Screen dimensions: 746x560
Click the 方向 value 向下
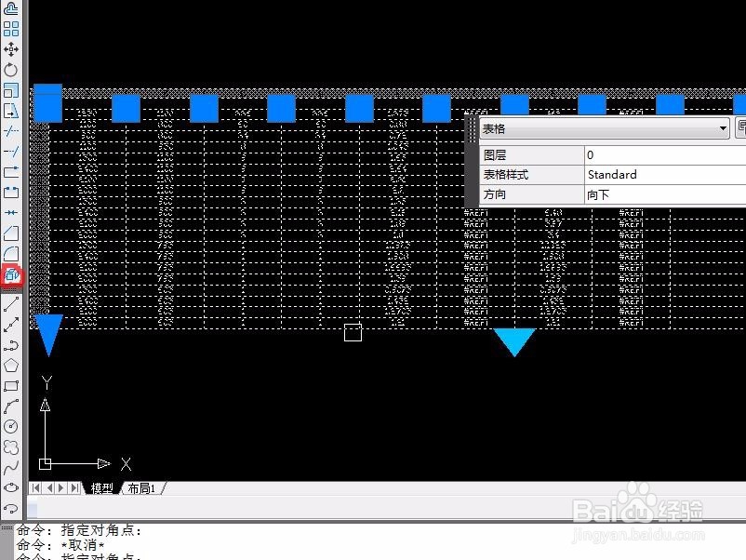pyautogui.click(x=665, y=194)
